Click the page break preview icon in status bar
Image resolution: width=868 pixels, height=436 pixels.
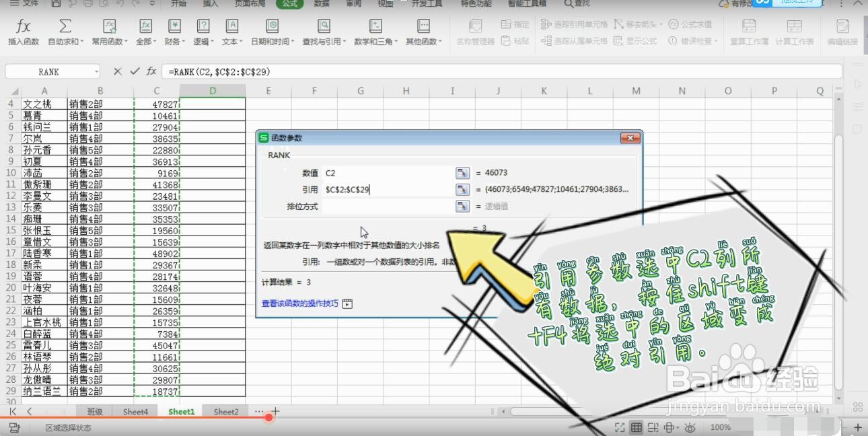click(x=653, y=427)
